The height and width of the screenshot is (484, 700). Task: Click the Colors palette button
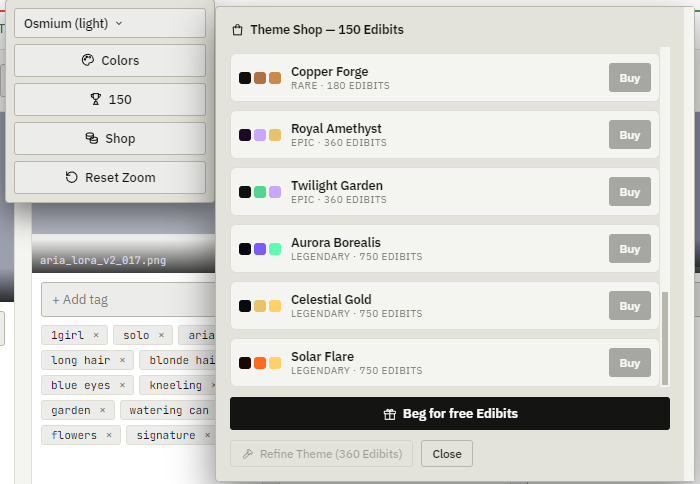tap(110, 60)
